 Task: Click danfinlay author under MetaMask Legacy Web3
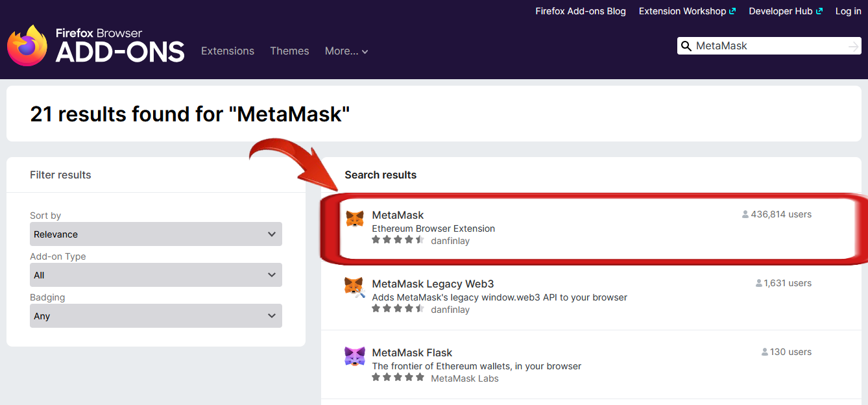(x=450, y=310)
